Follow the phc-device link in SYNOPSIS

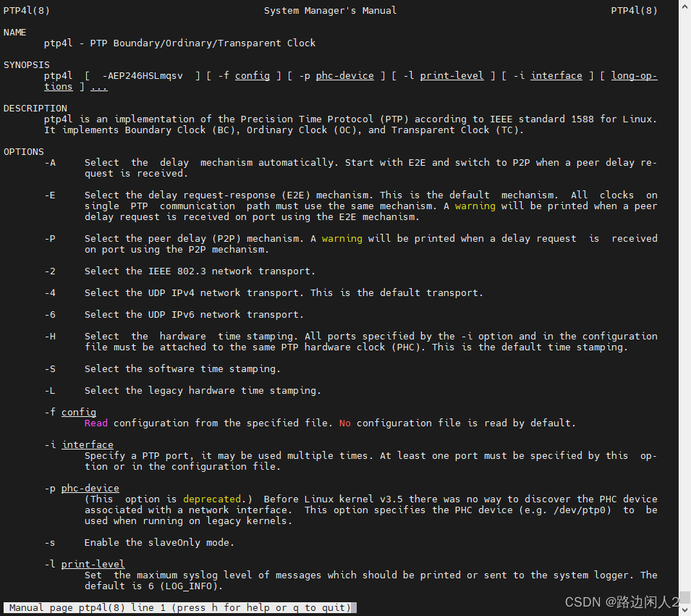click(x=344, y=75)
